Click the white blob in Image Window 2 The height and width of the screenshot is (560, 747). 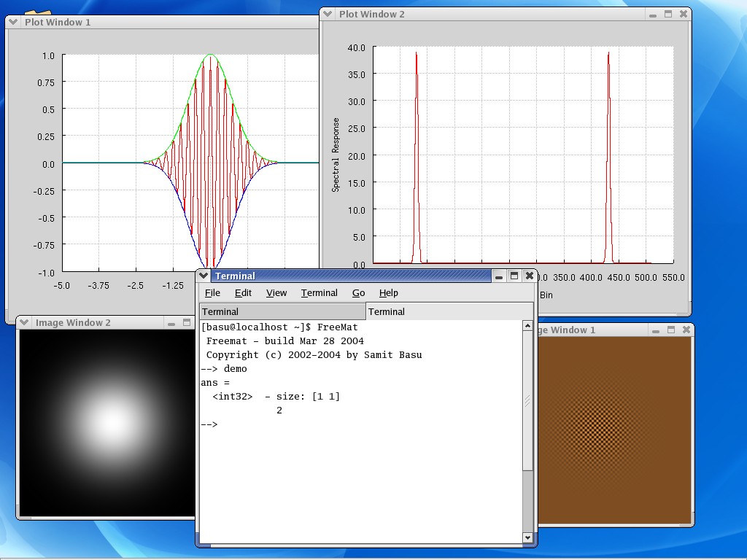(113, 421)
